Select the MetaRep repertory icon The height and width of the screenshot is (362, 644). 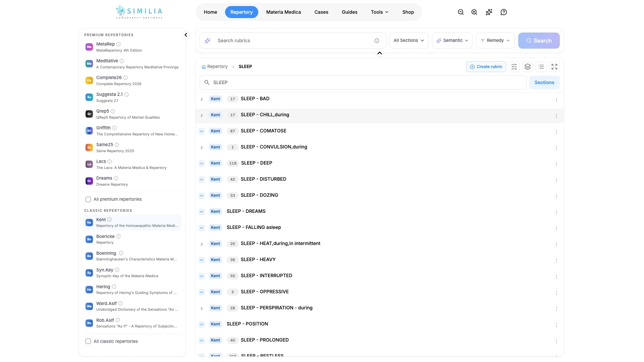[89, 47]
